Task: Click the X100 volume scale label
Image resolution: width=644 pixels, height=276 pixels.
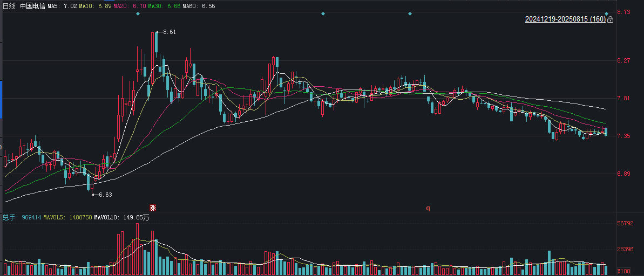Action: pyautogui.click(x=624, y=271)
